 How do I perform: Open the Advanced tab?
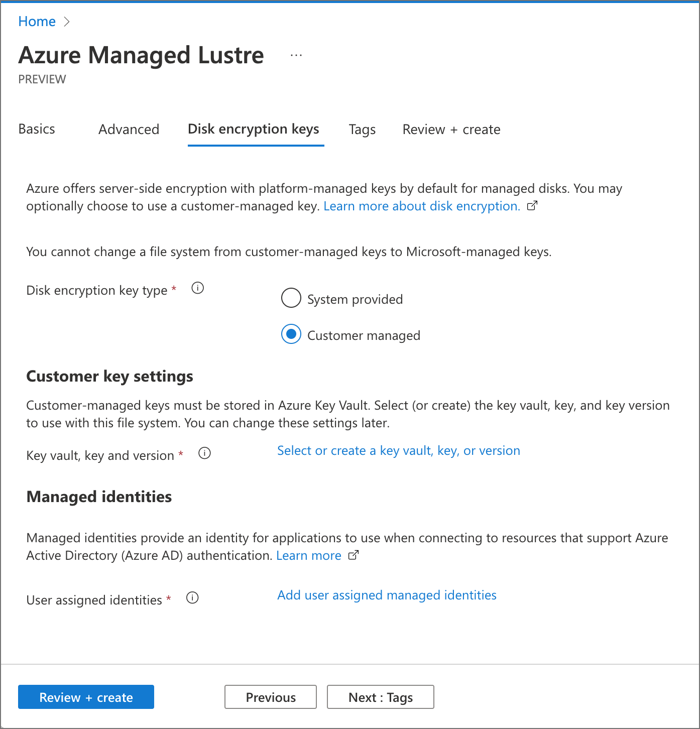(129, 130)
